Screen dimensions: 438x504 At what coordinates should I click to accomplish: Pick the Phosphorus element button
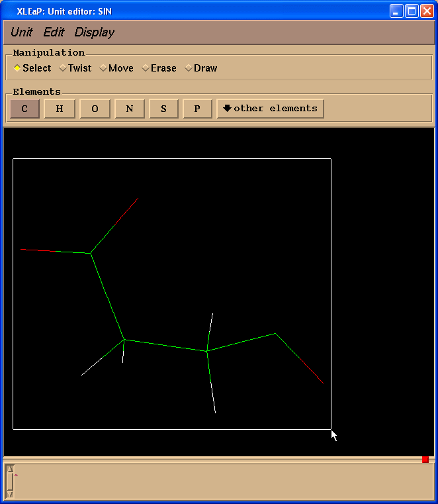[x=197, y=109]
